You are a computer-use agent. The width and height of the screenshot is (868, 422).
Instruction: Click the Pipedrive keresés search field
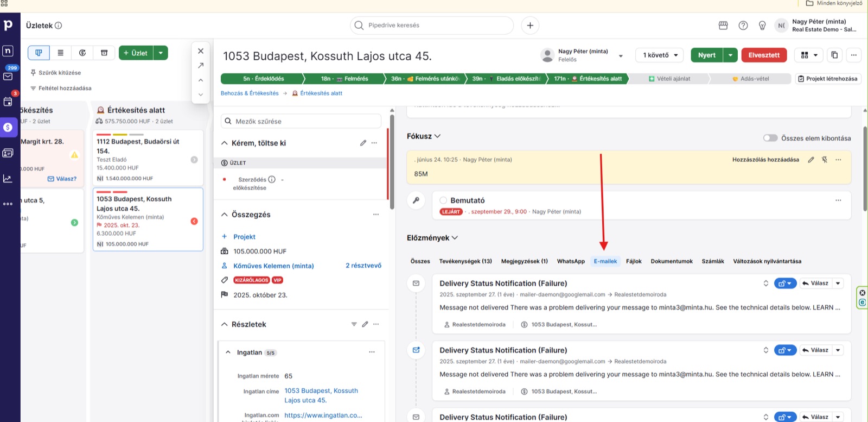click(432, 25)
